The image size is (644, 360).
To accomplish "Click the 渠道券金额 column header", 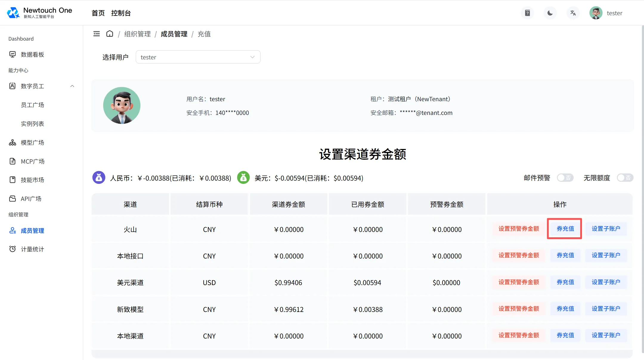I will (x=288, y=204).
